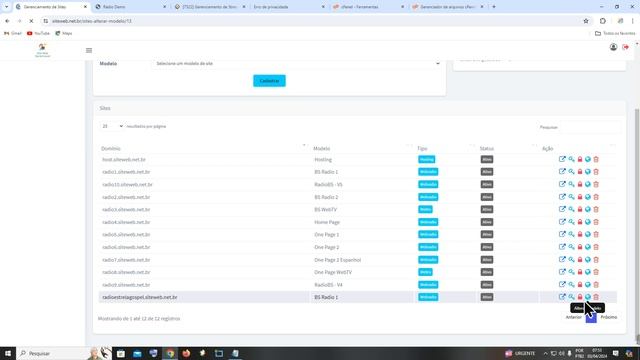
Task: Open the Windows Start menu
Action: (8, 353)
